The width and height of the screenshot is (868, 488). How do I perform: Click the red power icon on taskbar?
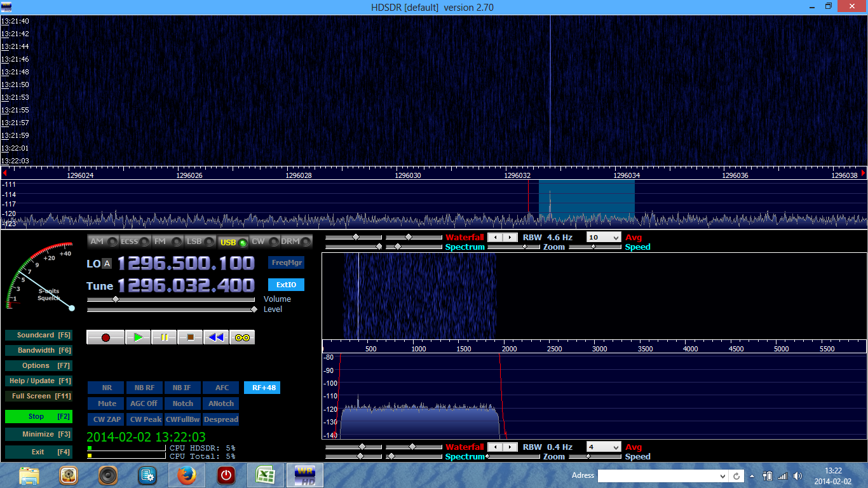coord(226,475)
